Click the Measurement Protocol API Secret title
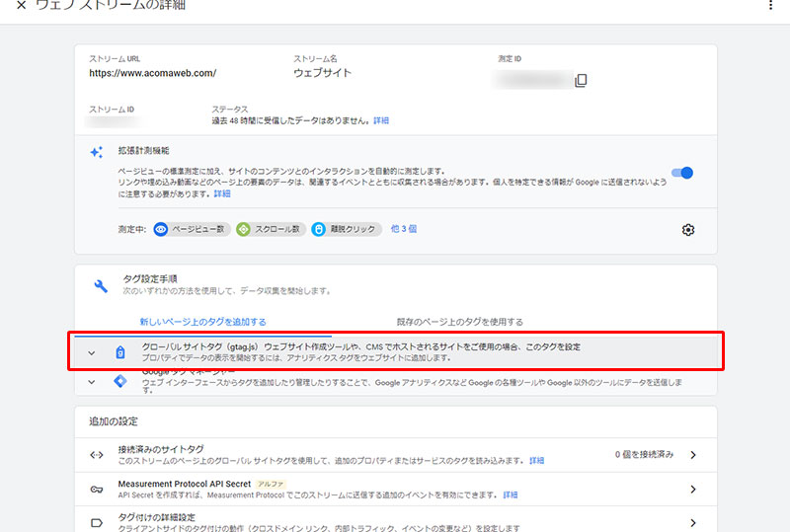Viewport: 790px width, 532px height. click(x=185, y=484)
